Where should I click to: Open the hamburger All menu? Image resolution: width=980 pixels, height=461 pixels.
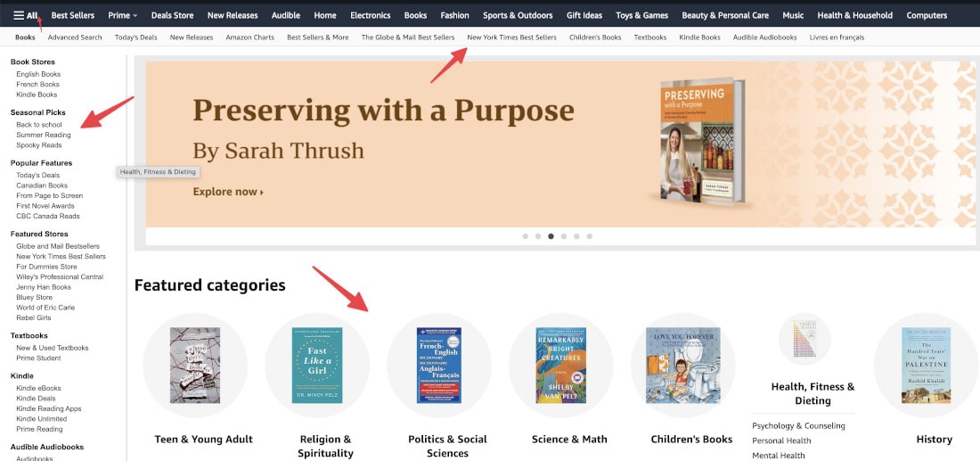26,15
